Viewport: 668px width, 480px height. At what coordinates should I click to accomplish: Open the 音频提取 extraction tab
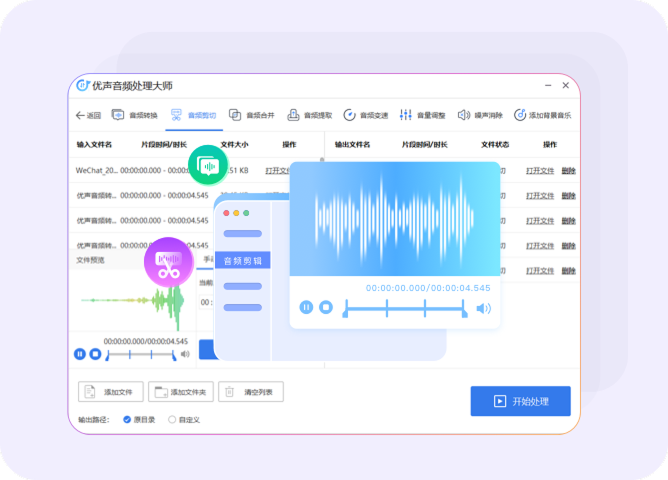coord(311,115)
